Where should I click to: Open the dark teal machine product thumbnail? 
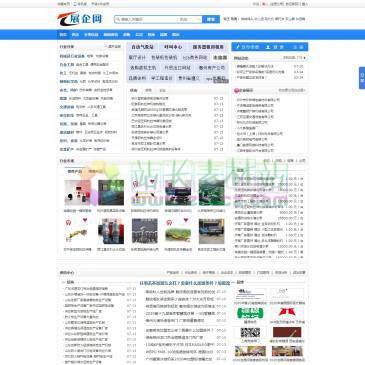pyautogui.click(x=111, y=193)
